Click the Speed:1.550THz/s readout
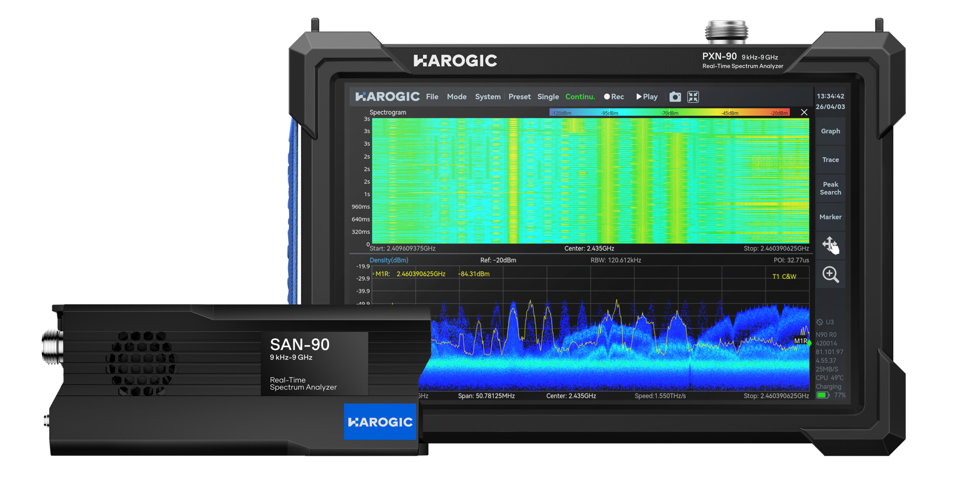 click(x=660, y=395)
